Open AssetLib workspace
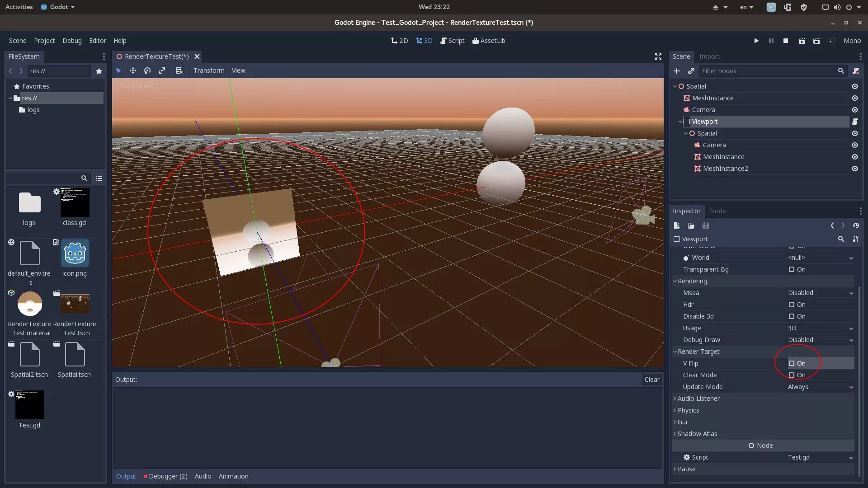 coord(489,41)
